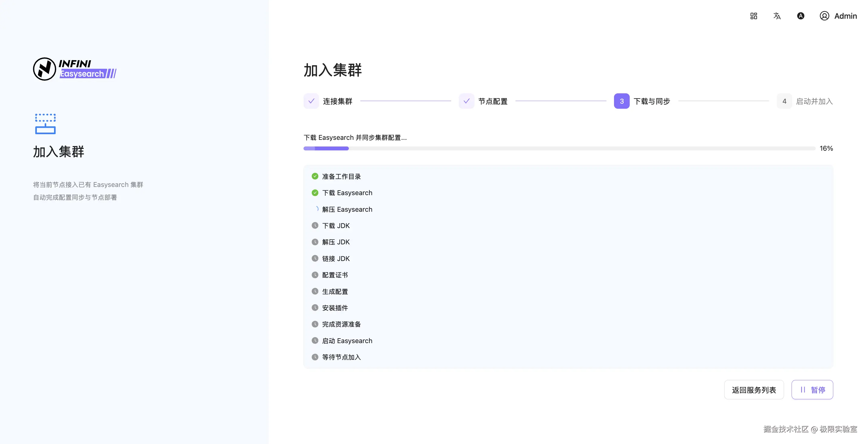The width and height of the screenshot is (868, 444).
Task: Click the theme toggle icon with letter A
Action: (x=800, y=16)
